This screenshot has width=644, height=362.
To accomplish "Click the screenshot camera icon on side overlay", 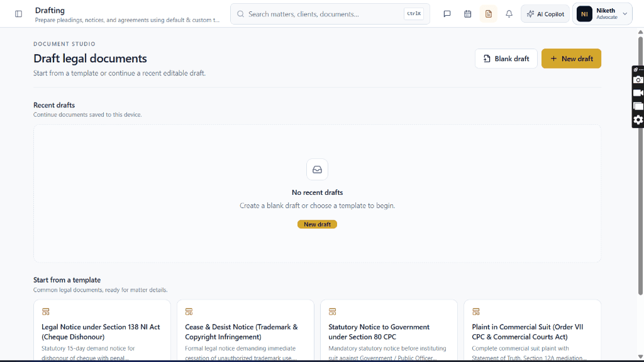I will (x=638, y=80).
